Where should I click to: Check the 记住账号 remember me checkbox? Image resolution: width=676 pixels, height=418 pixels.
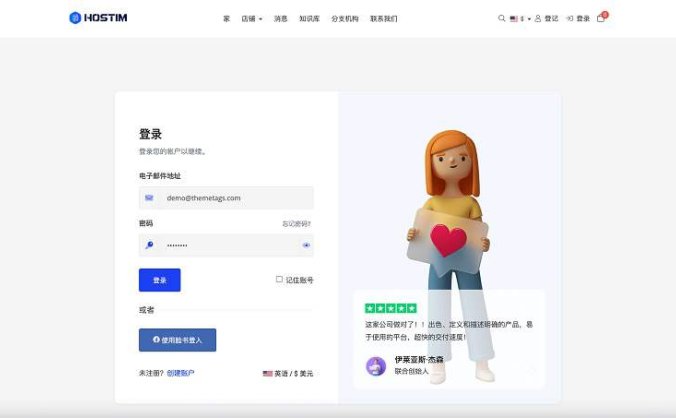click(x=279, y=279)
